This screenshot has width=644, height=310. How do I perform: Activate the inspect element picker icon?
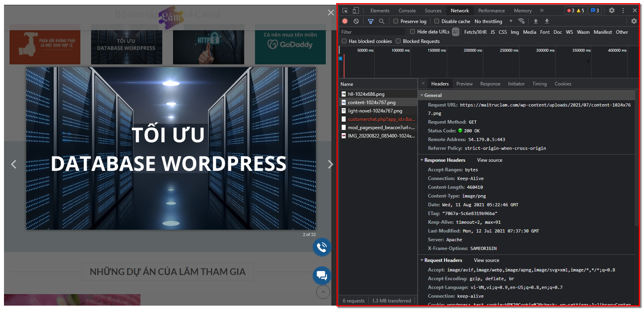pos(345,11)
